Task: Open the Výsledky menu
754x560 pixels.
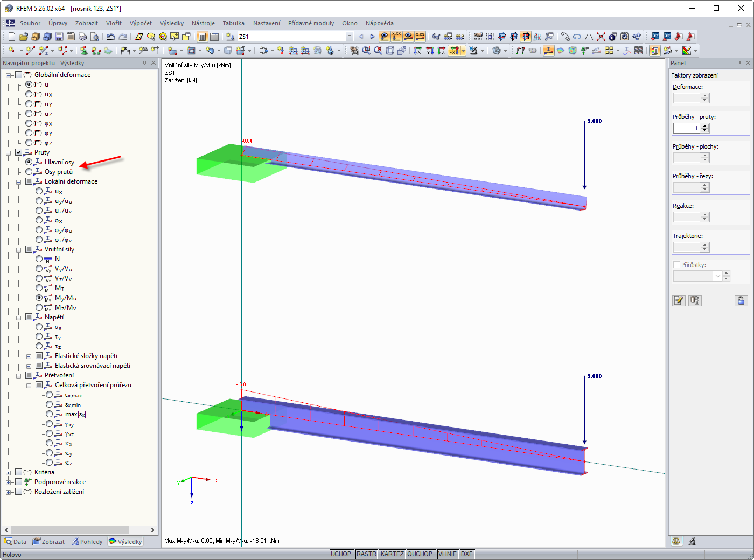Action: pyautogui.click(x=172, y=23)
